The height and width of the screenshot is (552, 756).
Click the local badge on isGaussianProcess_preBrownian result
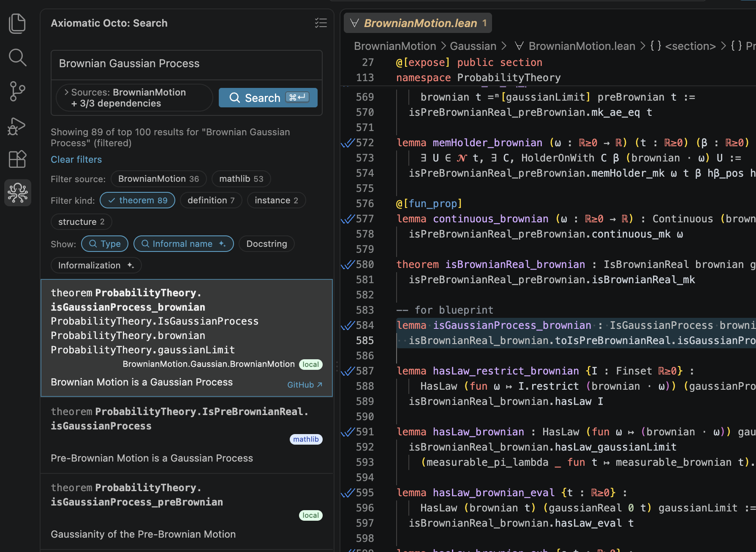point(310,516)
